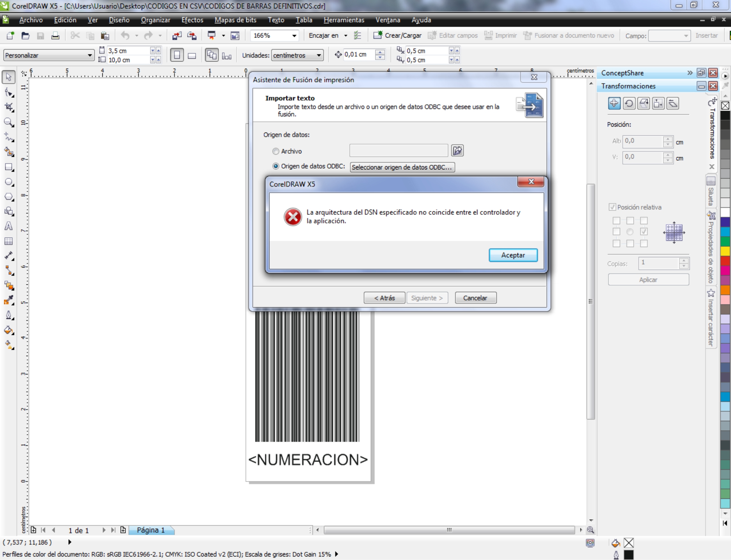Viewport: 731px width, 560px height.
Task: Check the top-left anchor box
Action: coord(616,220)
